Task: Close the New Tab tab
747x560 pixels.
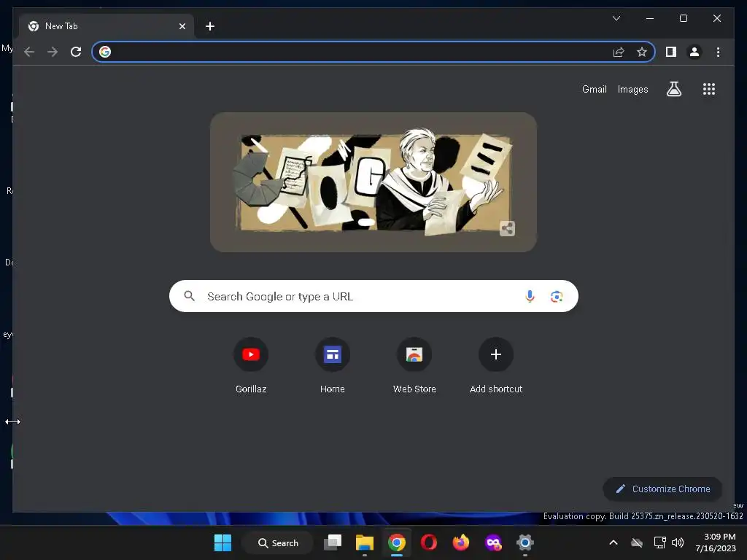Action: tap(182, 26)
